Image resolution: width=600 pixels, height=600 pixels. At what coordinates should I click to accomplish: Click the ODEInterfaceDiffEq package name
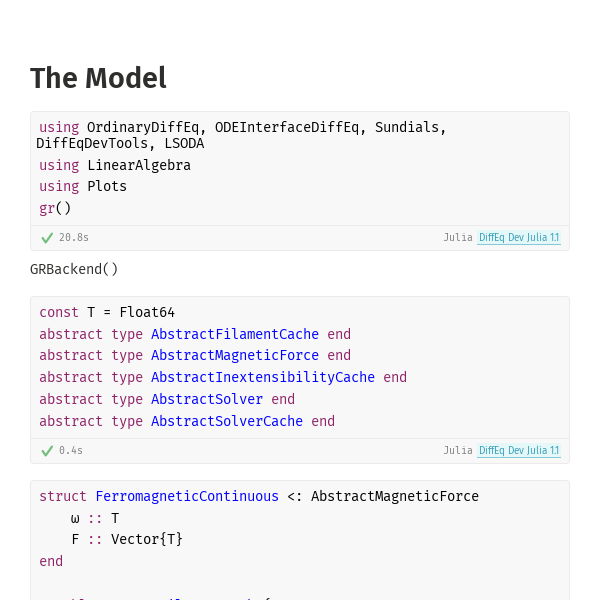tap(287, 127)
